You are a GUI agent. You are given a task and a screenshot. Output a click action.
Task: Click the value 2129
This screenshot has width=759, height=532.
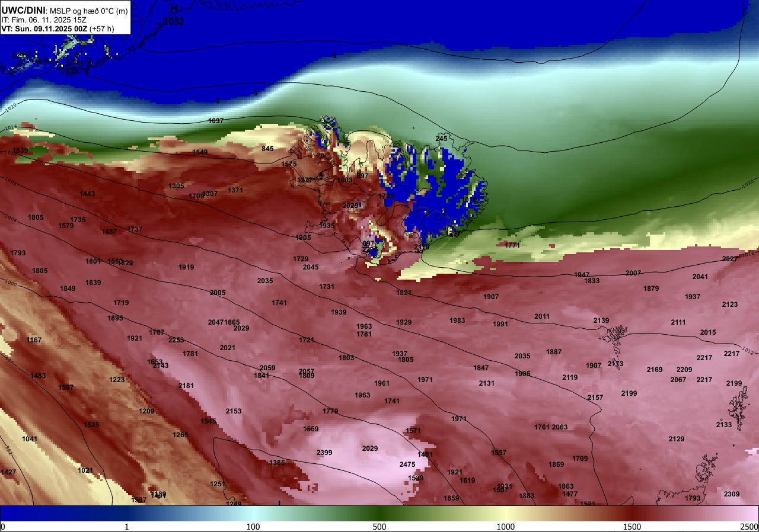(677, 439)
